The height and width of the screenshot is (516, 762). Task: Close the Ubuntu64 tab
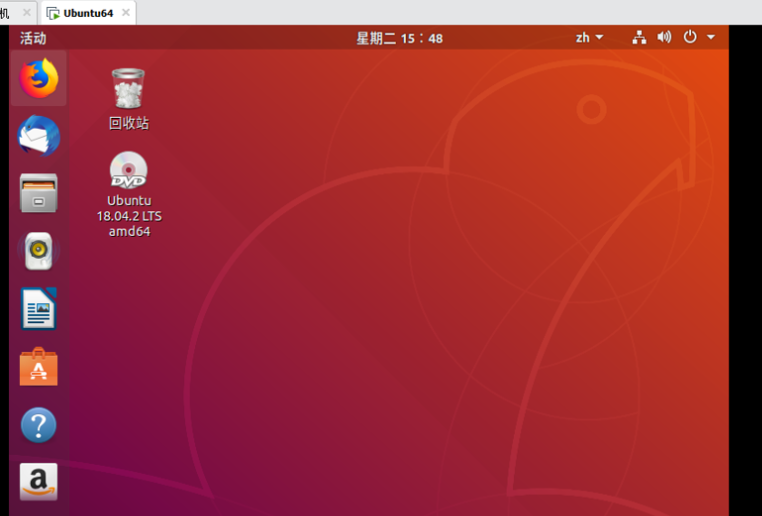coord(125,13)
